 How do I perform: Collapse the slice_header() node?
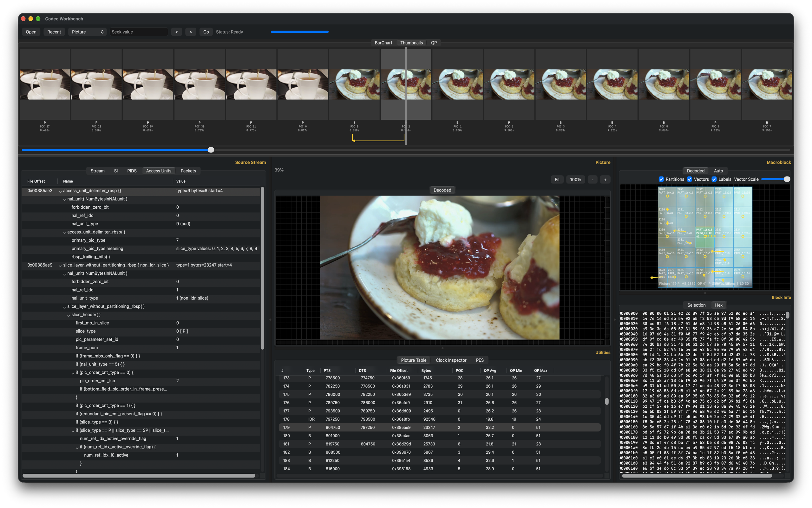pos(69,315)
